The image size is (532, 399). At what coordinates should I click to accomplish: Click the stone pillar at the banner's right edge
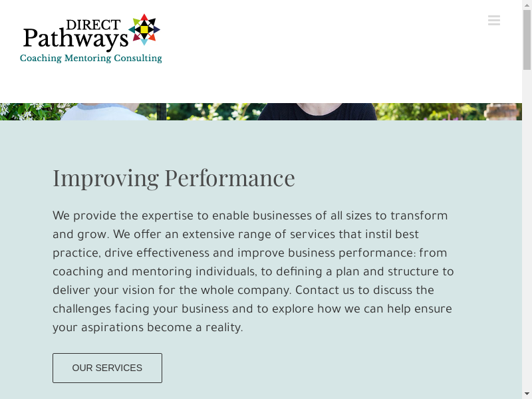pyautogui.click(x=502, y=112)
